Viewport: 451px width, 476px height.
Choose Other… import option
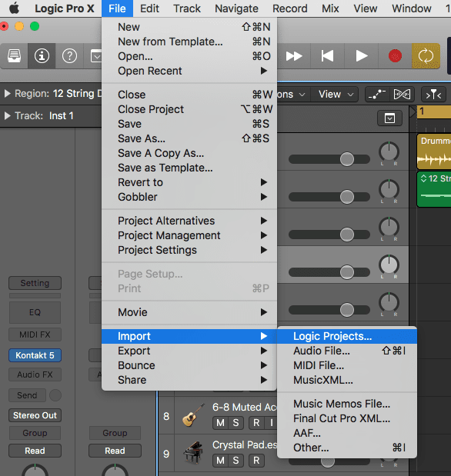(x=347, y=448)
